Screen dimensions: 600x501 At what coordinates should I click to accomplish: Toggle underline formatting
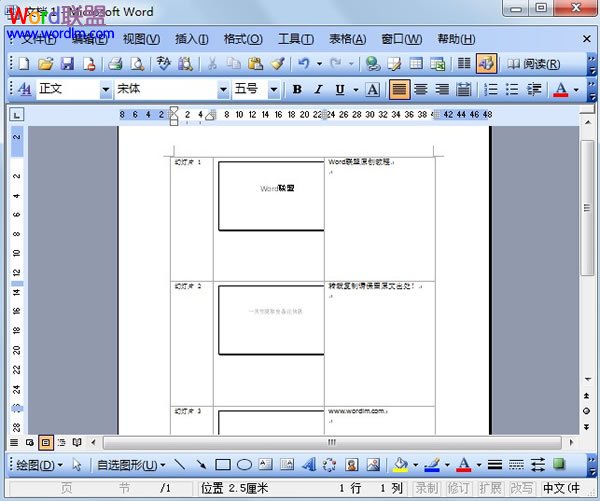pyautogui.click(x=339, y=89)
